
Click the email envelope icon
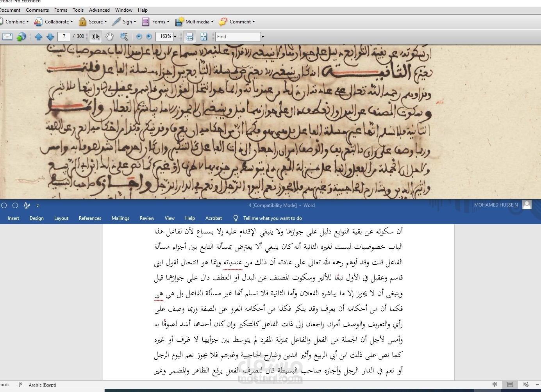click(7, 37)
